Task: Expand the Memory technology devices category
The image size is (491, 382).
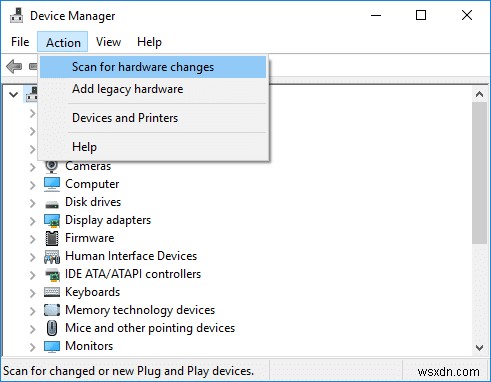Action: (x=32, y=310)
